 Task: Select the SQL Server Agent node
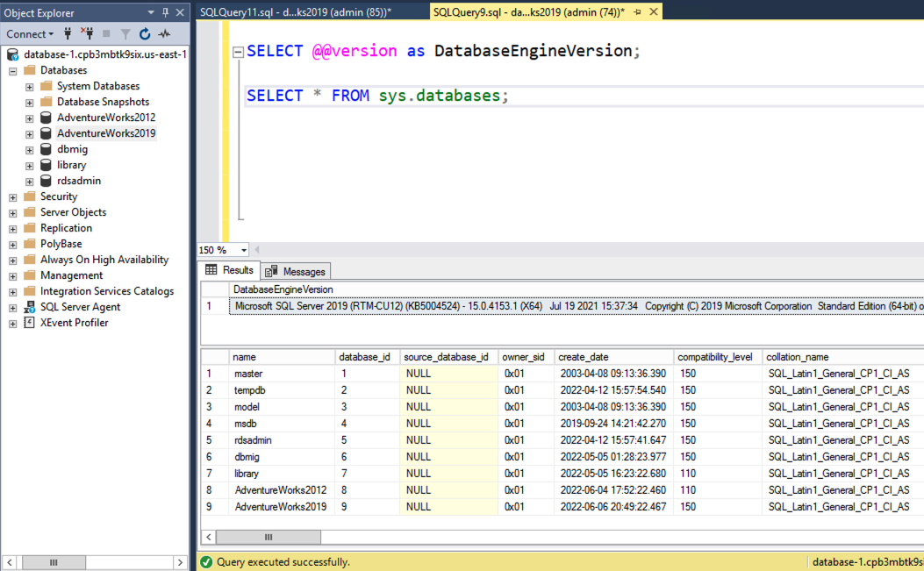(80, 307)
